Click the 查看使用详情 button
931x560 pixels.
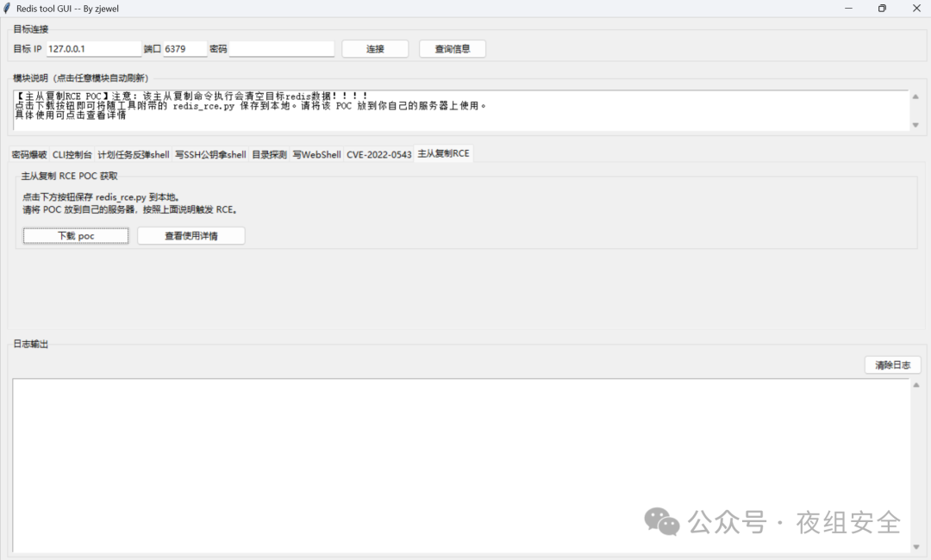point(191,236)
